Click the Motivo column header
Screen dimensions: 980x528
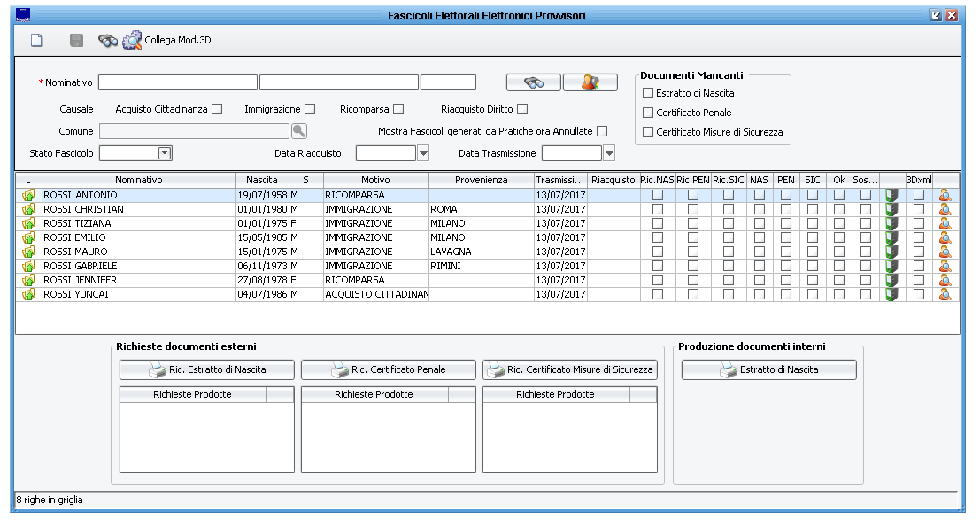pyautogui.click(x=375, y=180)
